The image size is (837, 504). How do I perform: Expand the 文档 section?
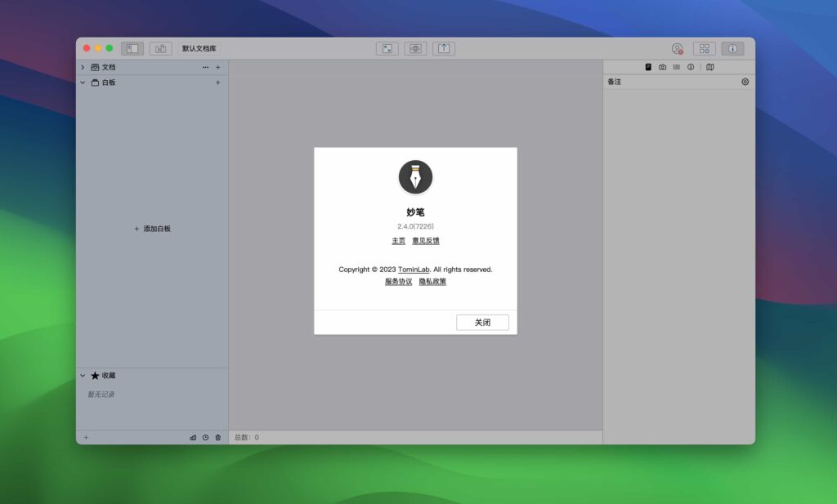83,67
